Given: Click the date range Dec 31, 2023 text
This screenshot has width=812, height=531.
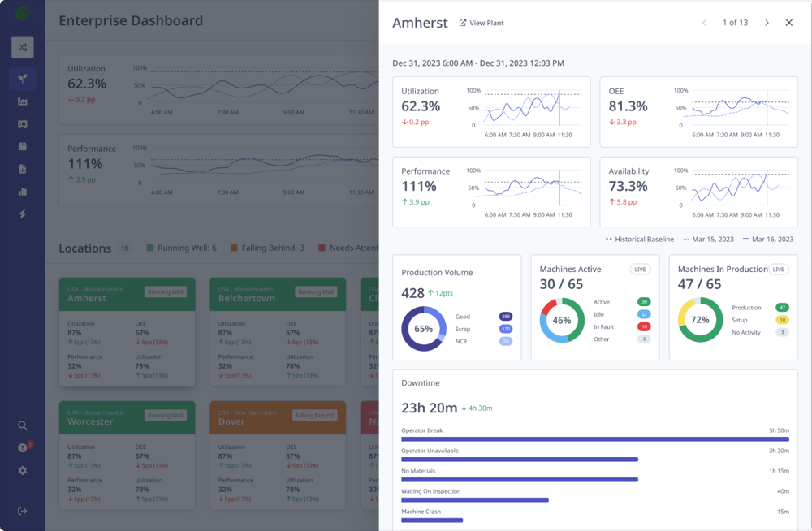Looking at the screenshot, I should tap(478, 63).
